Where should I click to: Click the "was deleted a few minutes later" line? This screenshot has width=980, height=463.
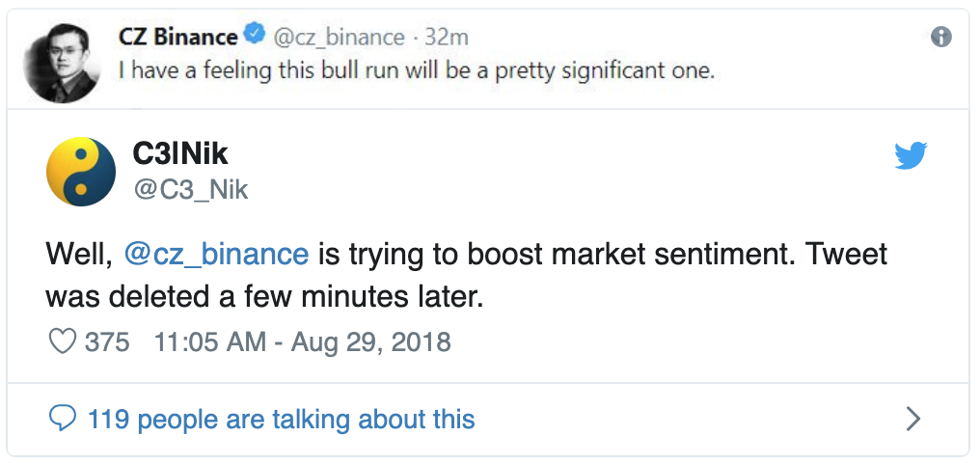pos(263,296)
